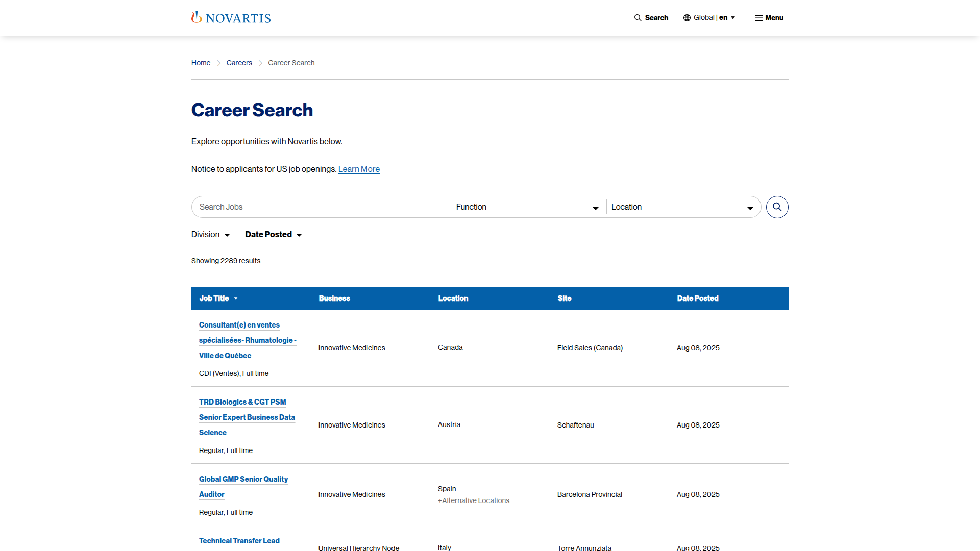Open TRD Biologics & CGT PSM job

(x=247, y=417)
